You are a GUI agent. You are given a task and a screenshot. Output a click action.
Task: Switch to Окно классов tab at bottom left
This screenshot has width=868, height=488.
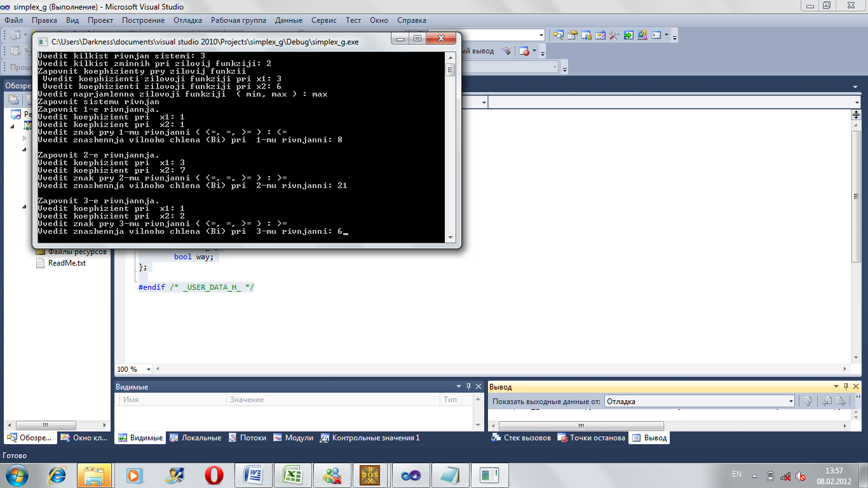pos(84,438)
